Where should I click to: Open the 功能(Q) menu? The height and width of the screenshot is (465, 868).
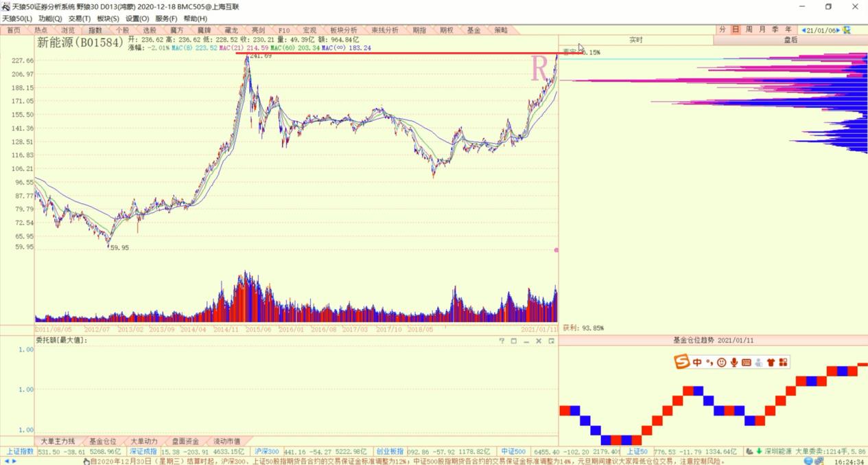(50, 19)
